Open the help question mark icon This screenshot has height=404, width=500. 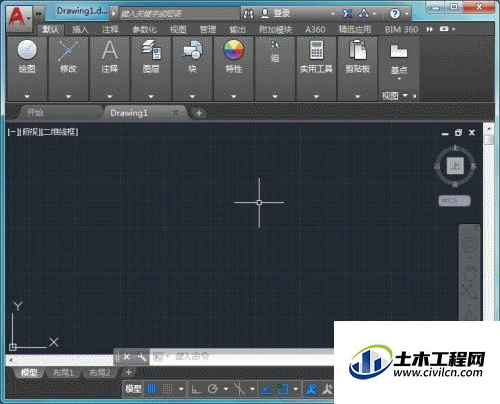click(395, 14)
